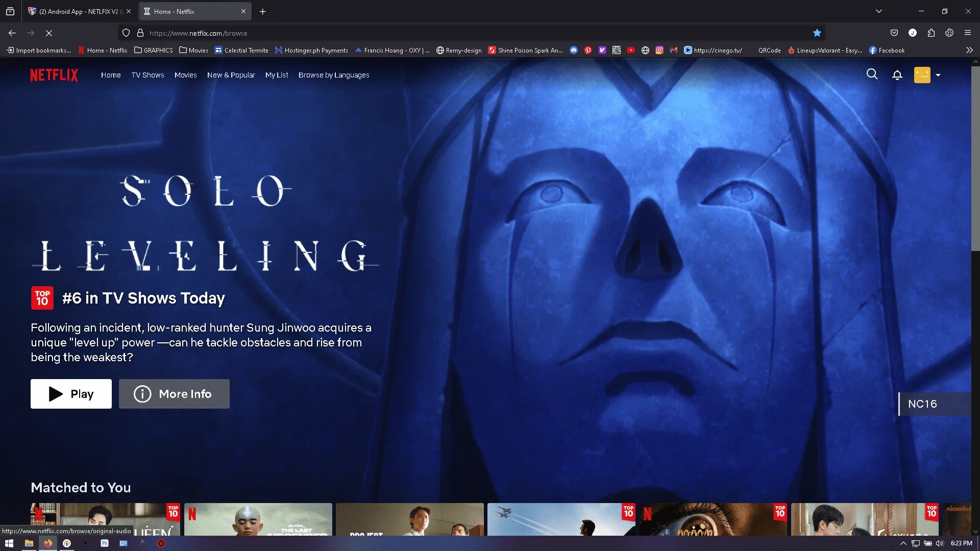The height and width of the screenshot is (551, 980).
Task: Stop loading the page
Action: [x=49, y=33]
